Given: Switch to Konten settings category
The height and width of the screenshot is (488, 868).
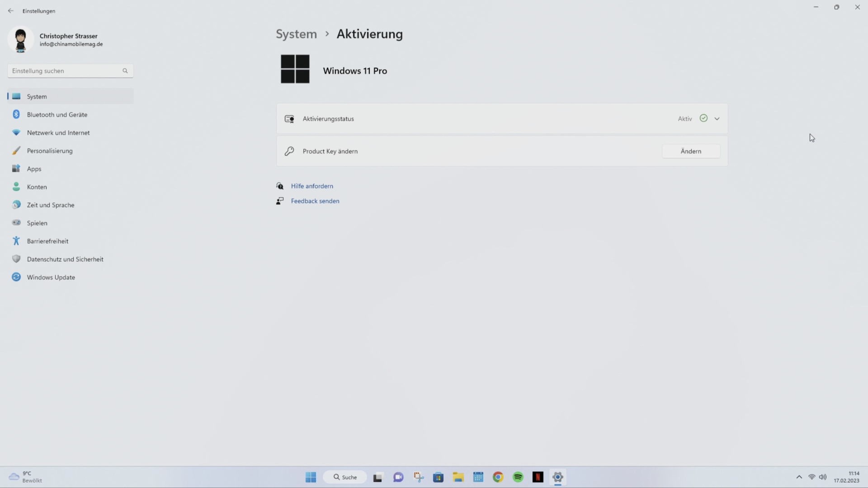Looking at the screenshot, I should click(x=37, y=187).
